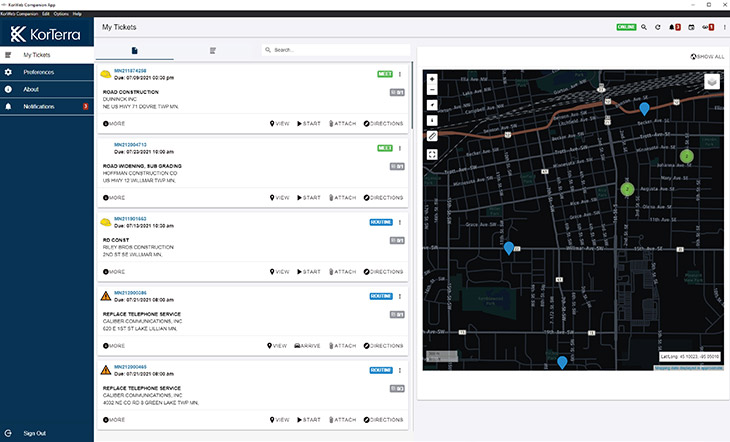Click the header icon left of the overflow menu
Image resolution: width=730 pixels, height=442 pixels.
click(708, 27)
